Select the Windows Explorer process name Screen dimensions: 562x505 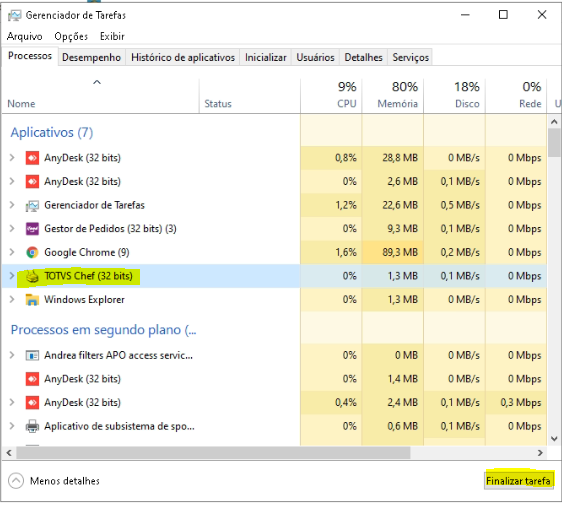coord(84,300)
